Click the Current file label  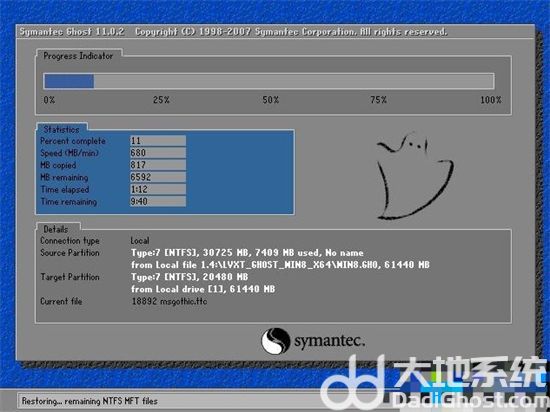[61, 301]
